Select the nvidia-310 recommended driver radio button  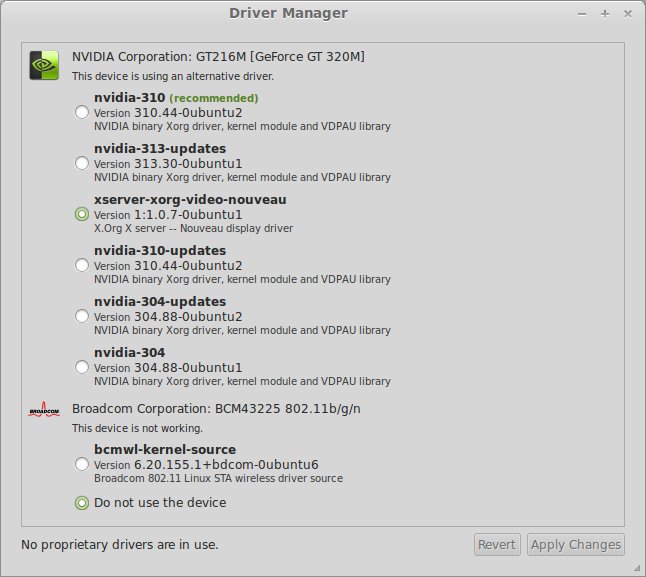pos(82,112)
